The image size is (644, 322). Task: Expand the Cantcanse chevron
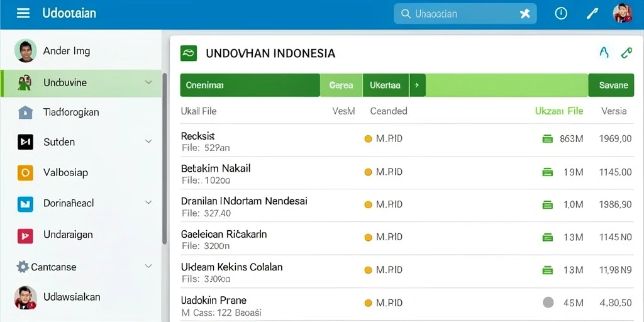click(x=148, y=266)
